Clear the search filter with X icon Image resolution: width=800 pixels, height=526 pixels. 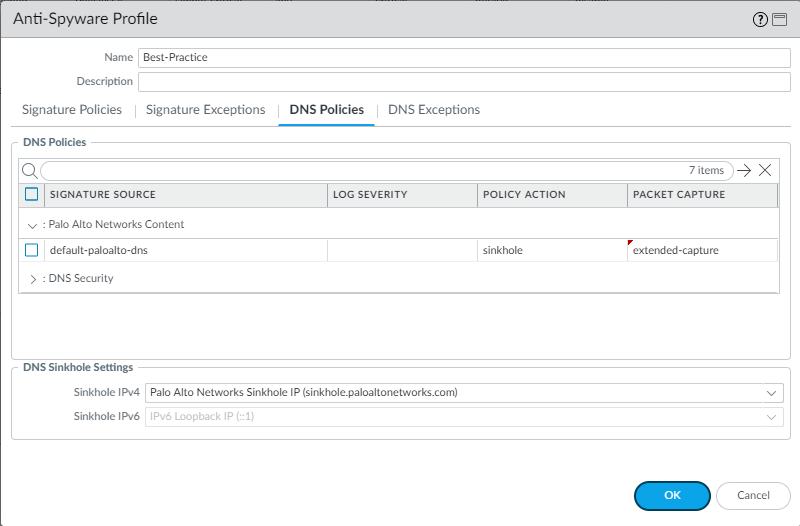765,170
